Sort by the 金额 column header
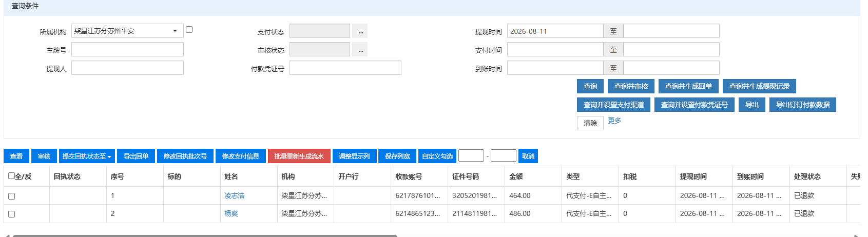 tap(516, 176)
